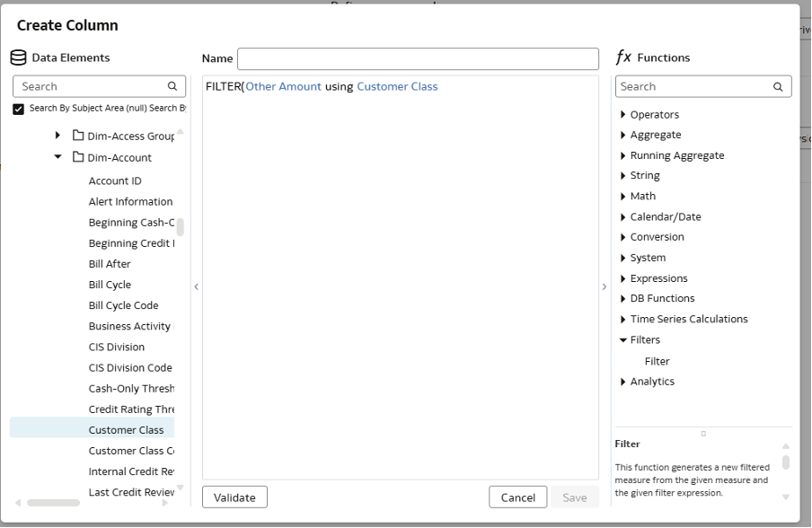Click the Data Elements search magnifier icon
Image resolution: width=812 pixels, height=528 pixels.
tap(172, 87)
